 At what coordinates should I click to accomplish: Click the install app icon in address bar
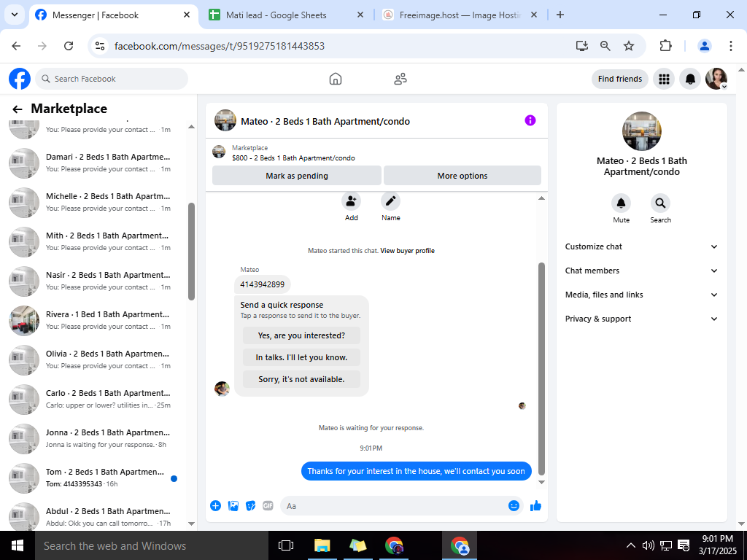tap(581, 46)
